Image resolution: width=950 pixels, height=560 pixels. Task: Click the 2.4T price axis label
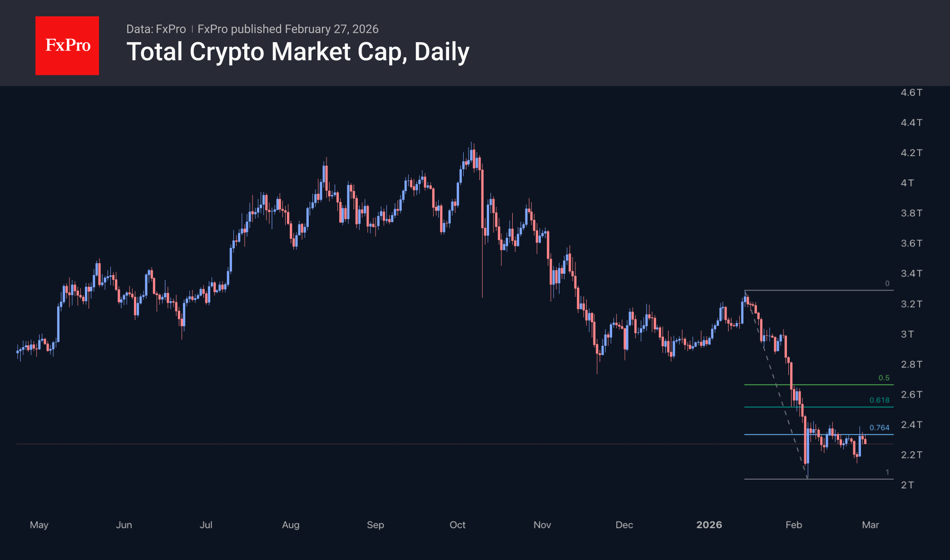pos(911,425)
